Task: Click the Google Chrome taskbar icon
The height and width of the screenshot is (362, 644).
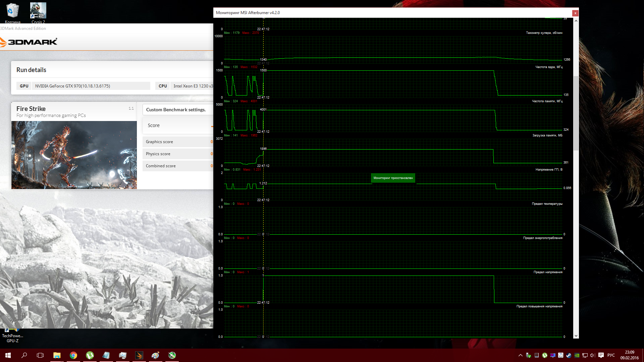Action: [73, 355]
